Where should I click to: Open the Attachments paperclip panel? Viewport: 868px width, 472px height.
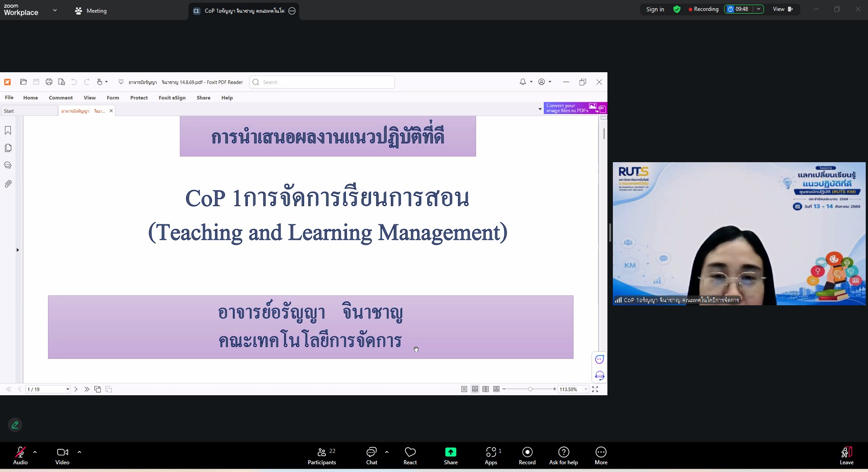point(8,184)
